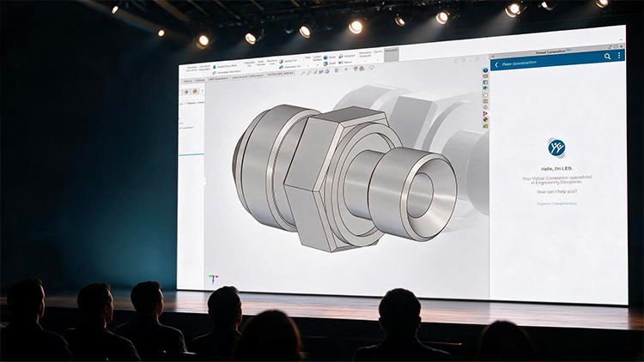
Task: Expand the Curves dropdown arrow
Action: [378, 60]
